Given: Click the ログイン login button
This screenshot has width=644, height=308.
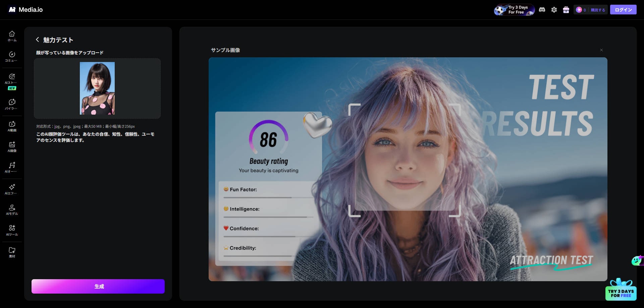Looking at the screenshot, I should (x=623, y=10).
